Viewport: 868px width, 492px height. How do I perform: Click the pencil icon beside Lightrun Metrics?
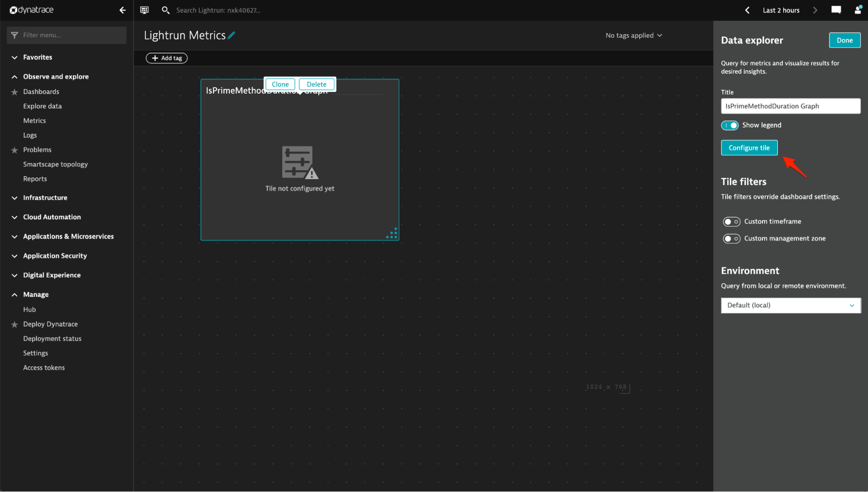coord(231,36)
